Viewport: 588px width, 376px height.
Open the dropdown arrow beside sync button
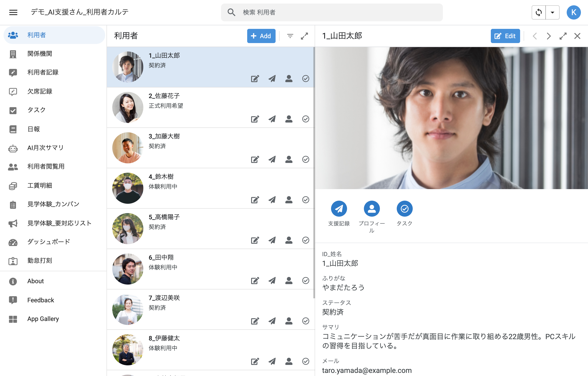click(552, 12)
